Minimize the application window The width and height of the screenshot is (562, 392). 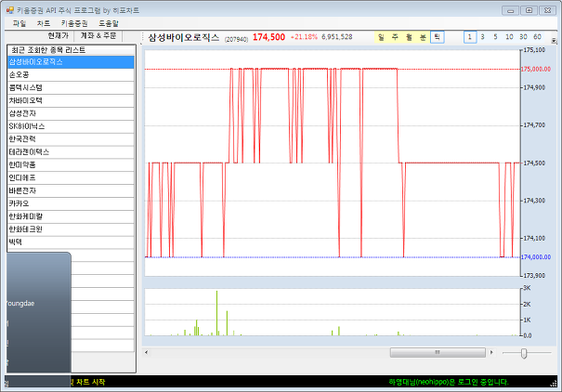tap(510, 10)
